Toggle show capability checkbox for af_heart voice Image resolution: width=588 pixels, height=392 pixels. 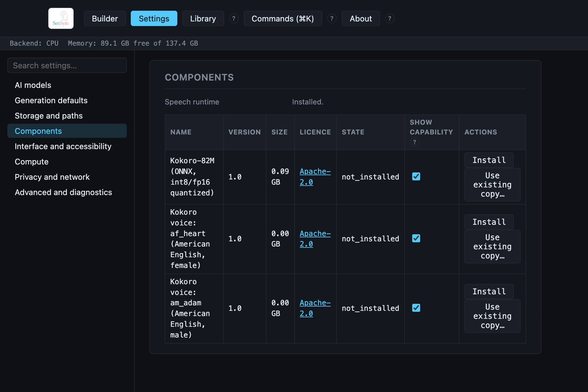[x=416, y=238]
